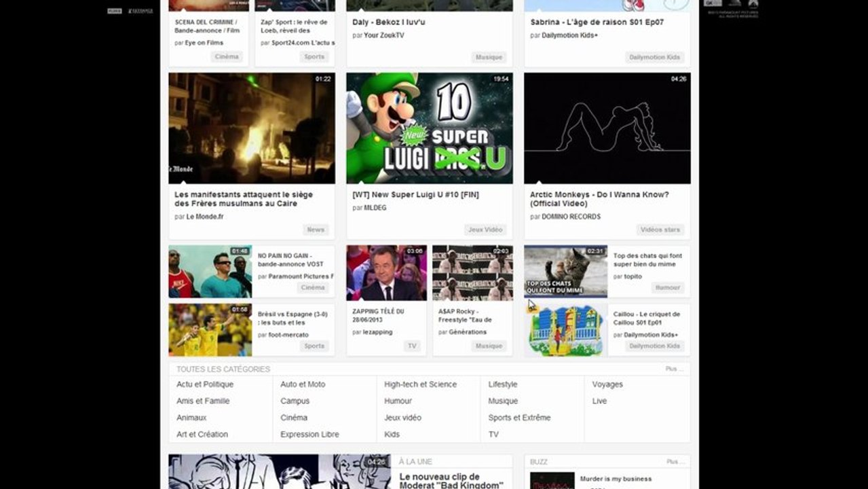The width and height of the screenshot is (868, 489).
Task: Select category High-tech et Science
Action: pos(421,384)
